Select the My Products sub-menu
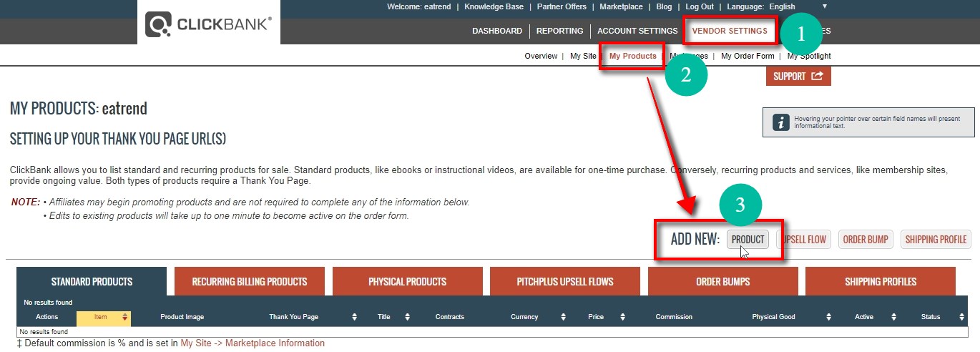This screenshot has height=352, width=980. click(x=633, y=56)
